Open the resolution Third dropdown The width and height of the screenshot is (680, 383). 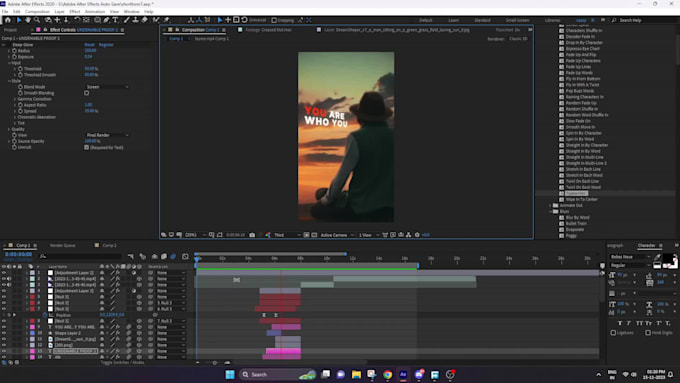(287, 235)
